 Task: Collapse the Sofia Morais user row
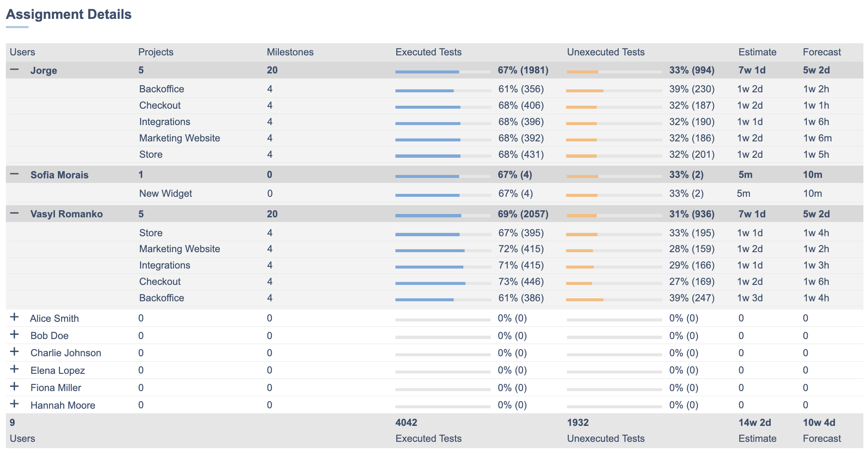14,174
